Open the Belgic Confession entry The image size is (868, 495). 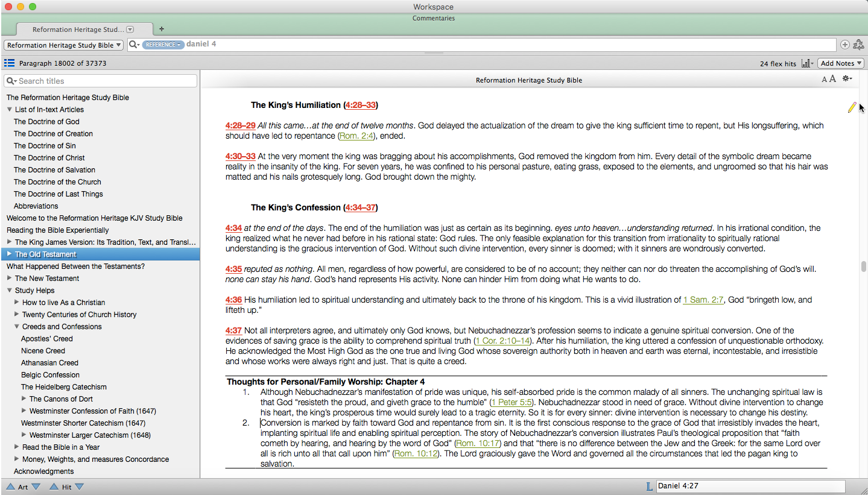click(50, 375)
